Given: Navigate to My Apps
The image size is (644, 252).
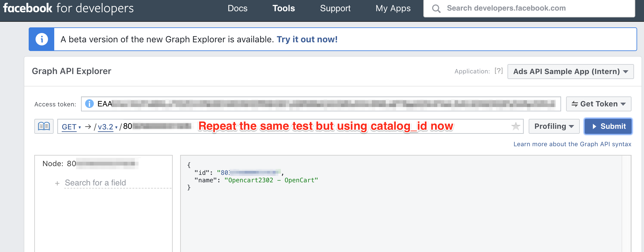Looking at the screenshot, I should click(393, 8).
